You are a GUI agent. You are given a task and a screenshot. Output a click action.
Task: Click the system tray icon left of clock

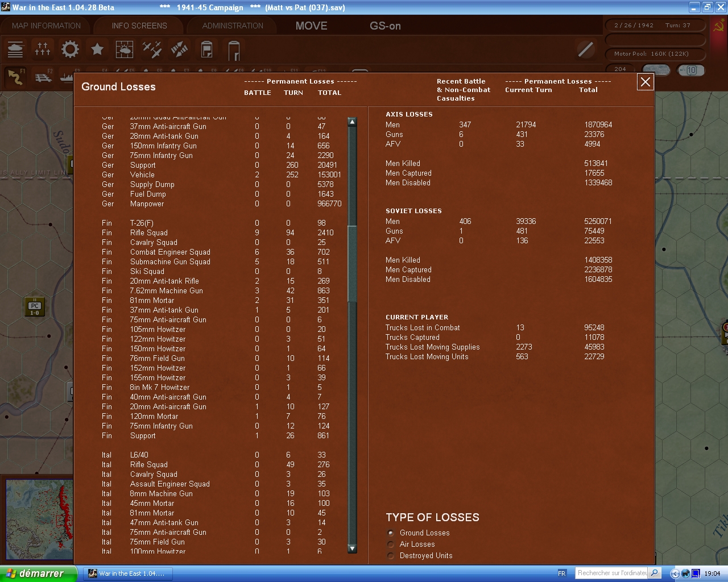coord(696,573)
